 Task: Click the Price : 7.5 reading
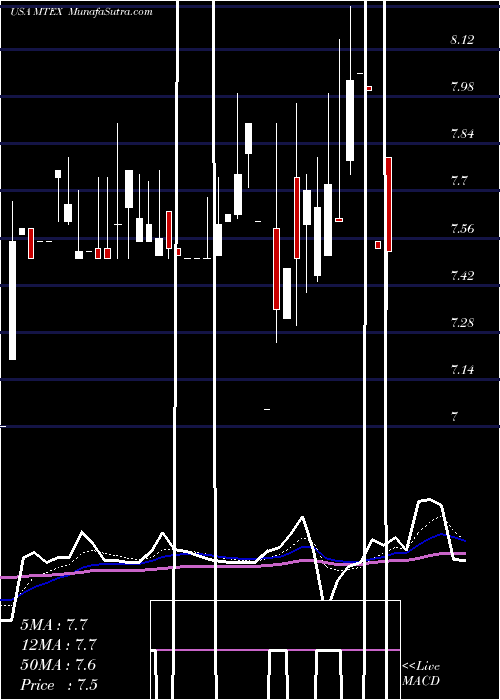click(x=59, y=685)
